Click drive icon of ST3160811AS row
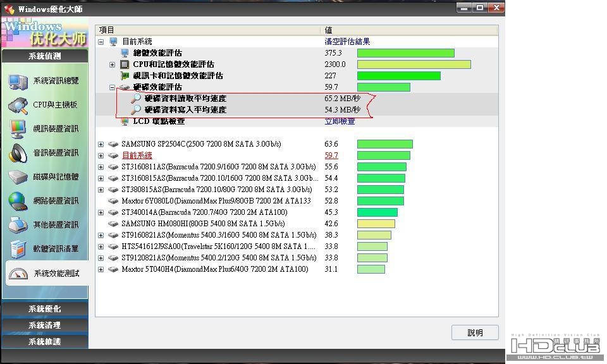Screen dimensions: 607x364 click(x=113, y=167)
